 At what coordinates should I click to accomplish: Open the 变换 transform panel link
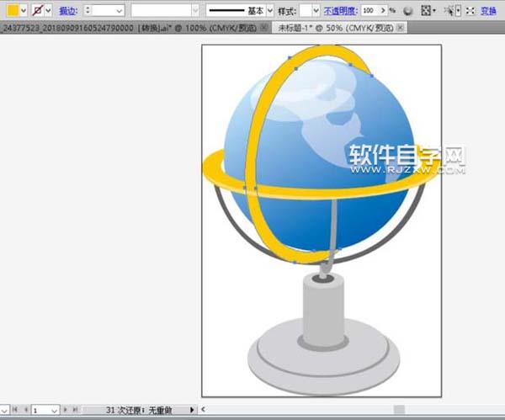[488, 11]
